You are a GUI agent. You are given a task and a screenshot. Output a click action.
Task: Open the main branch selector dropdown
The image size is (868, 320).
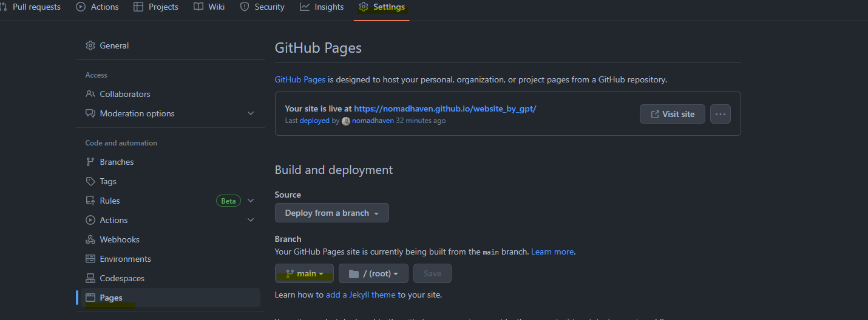(304, 273)
